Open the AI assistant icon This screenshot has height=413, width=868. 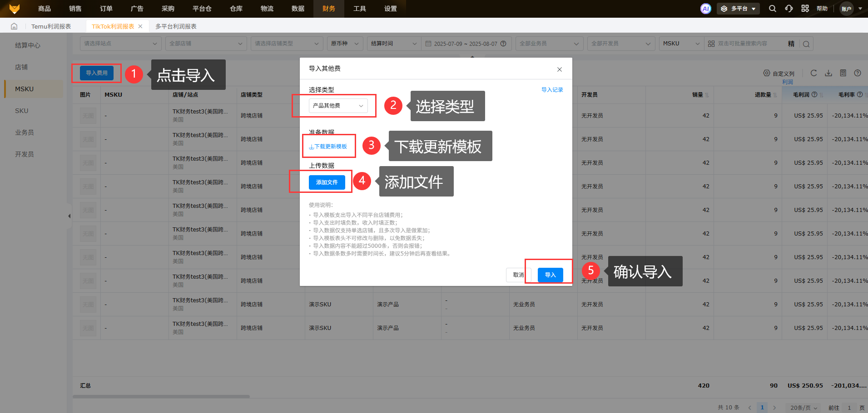(x=705, y=9)
